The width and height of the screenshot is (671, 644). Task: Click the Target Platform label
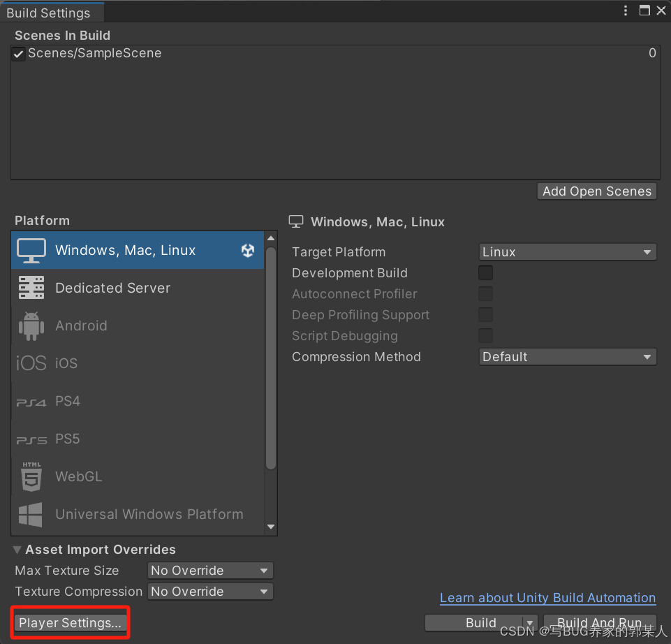click(339, 251)
